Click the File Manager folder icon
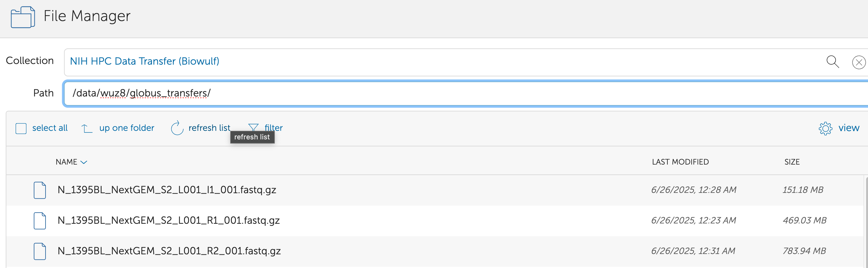This screenshot has width=868, height=268. (23, 17)
